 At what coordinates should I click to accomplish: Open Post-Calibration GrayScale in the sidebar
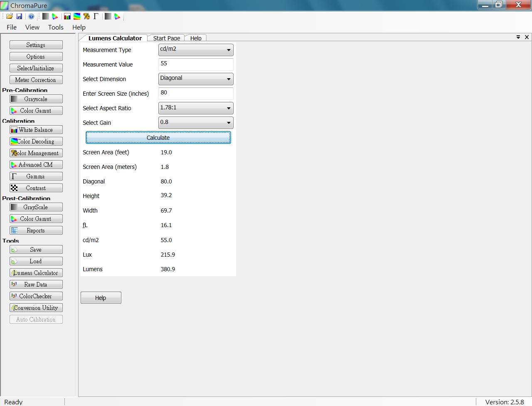tap(36, 207)
